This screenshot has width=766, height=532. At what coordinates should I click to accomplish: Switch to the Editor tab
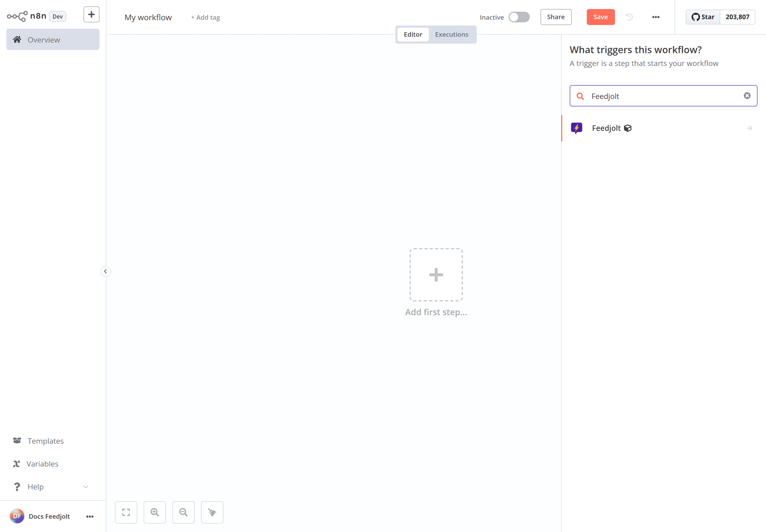(413, 34)
